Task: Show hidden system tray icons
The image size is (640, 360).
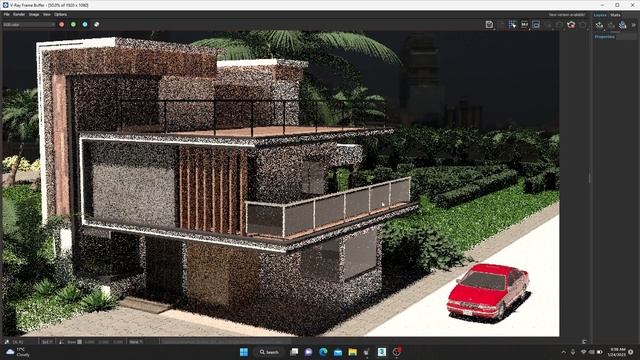Action: 564,352
